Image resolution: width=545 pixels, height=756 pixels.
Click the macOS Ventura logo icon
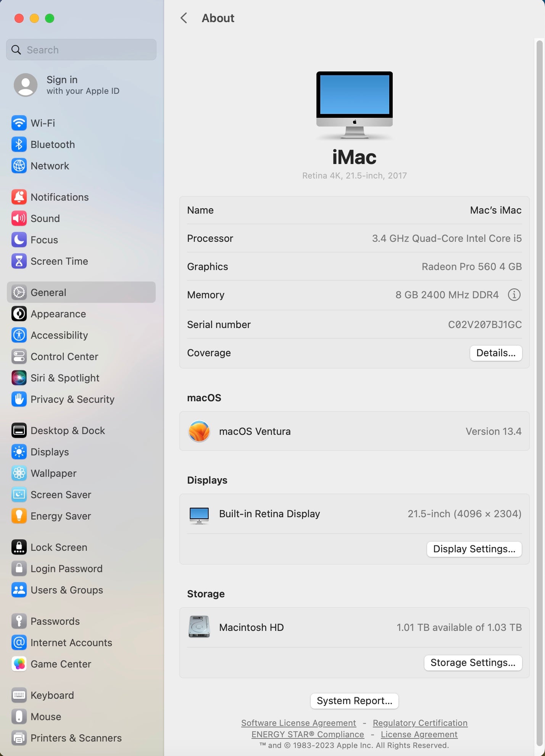(199, 431)
